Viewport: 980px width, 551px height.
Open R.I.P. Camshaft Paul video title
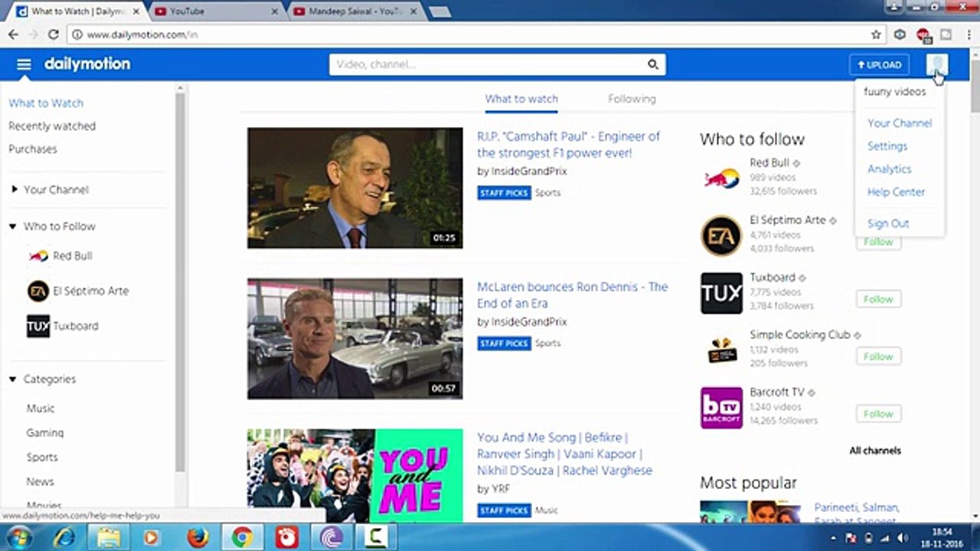(568, 145)
